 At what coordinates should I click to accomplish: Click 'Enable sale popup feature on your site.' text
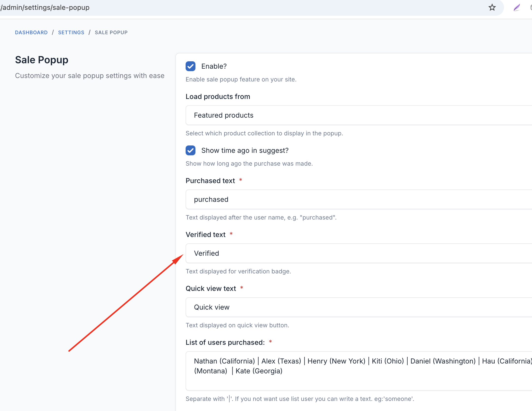[241, 79]
